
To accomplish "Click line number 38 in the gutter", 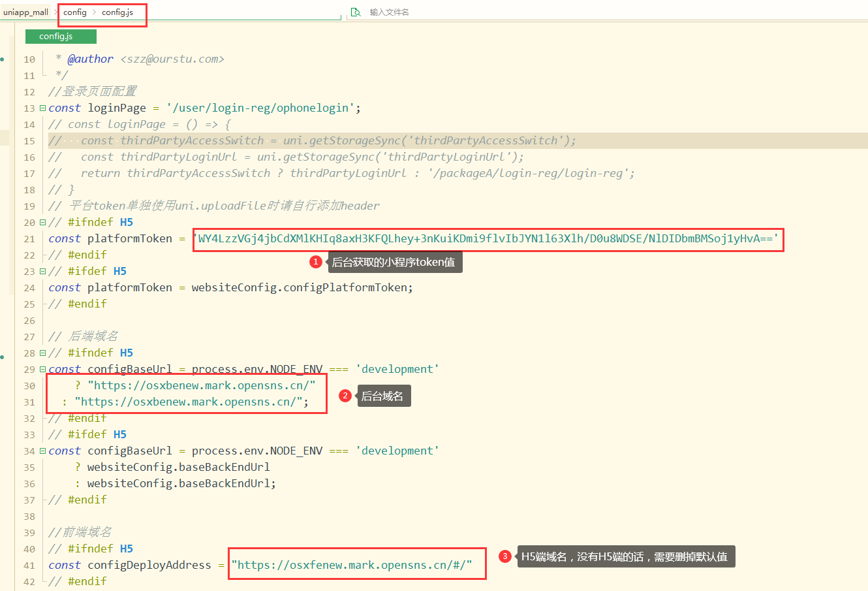I will click(x=29, y=517).
